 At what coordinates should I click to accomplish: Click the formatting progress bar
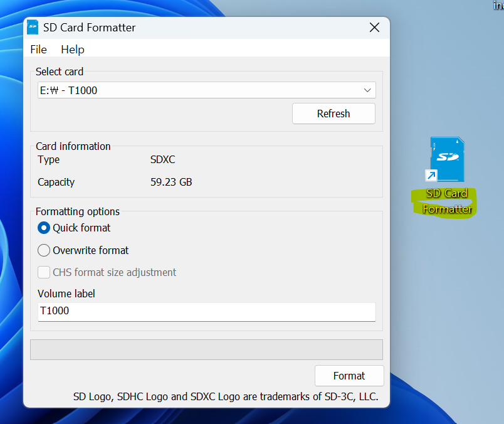coord(206,350)
